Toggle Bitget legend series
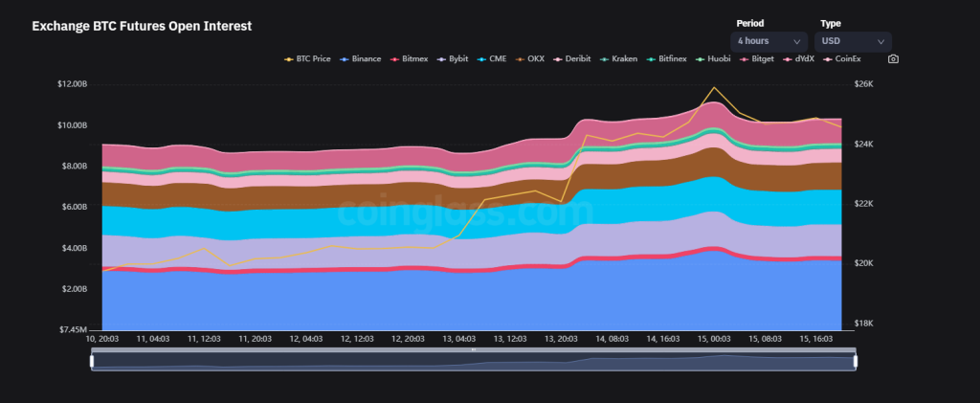 coord(758,58)
